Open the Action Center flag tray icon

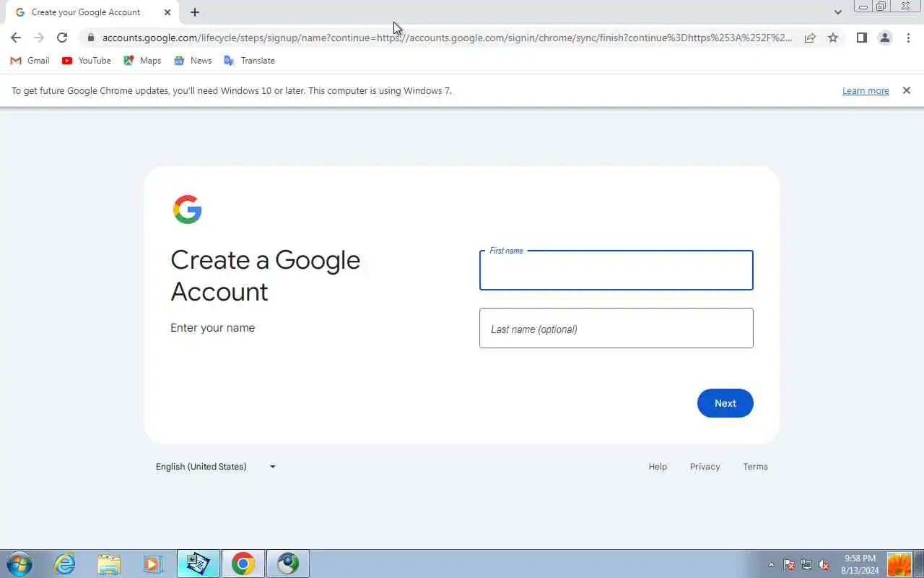pyautogui.click(x=790, y=565)
